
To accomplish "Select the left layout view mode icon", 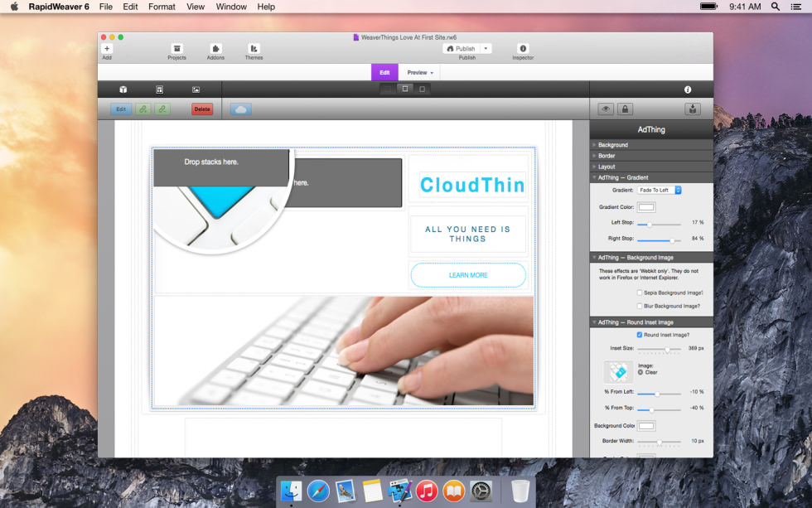I will tap(388, 89).
